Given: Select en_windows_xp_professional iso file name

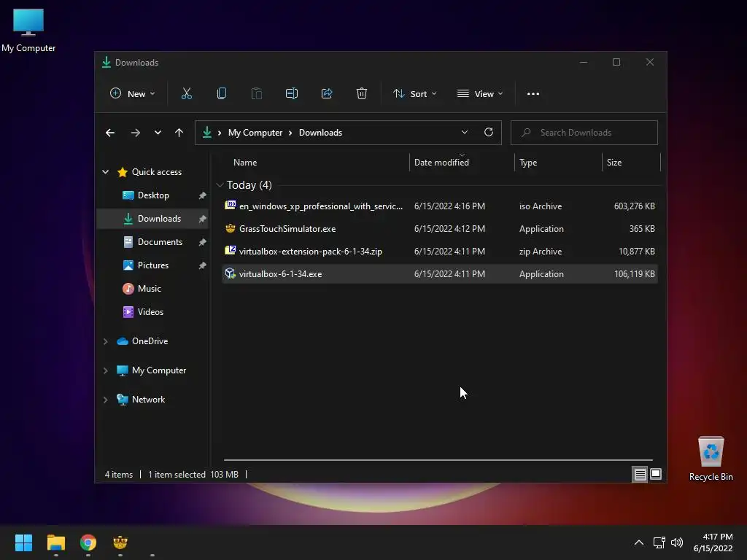Looking at the screenshot, I should coord(321,206).
